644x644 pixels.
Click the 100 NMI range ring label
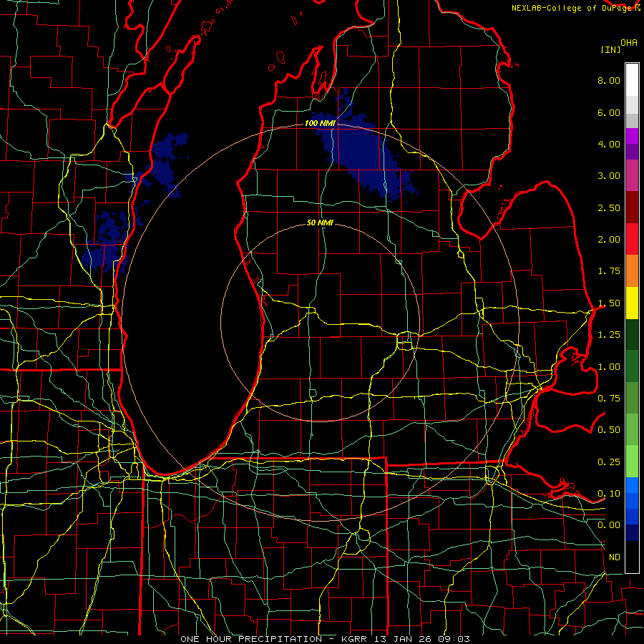click(320, 123)
